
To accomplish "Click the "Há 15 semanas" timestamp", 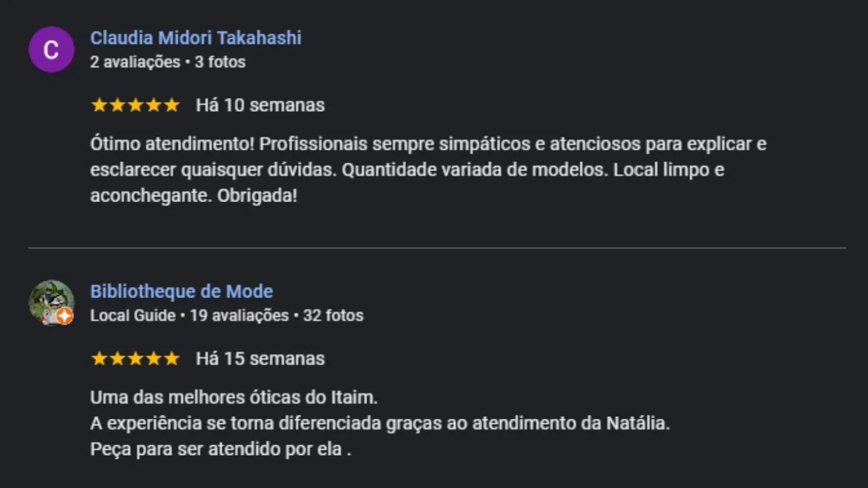I will (x=261, y=359).
